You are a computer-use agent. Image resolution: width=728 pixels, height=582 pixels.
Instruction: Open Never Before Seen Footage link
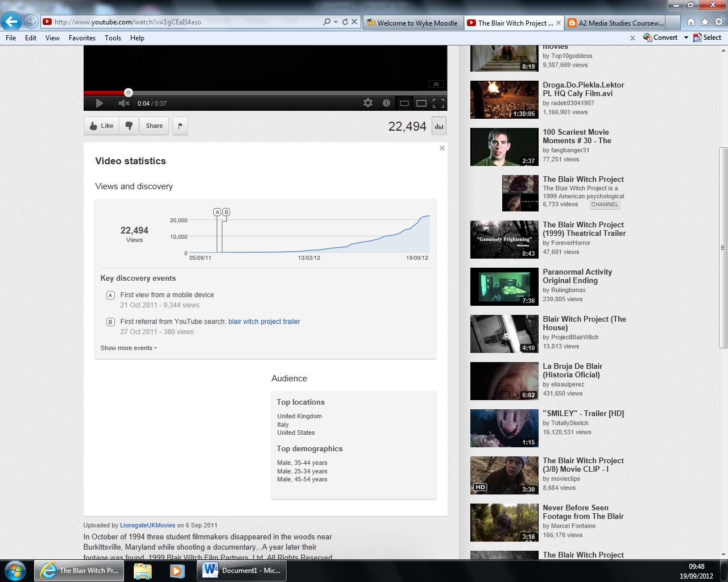pos(583,512)
